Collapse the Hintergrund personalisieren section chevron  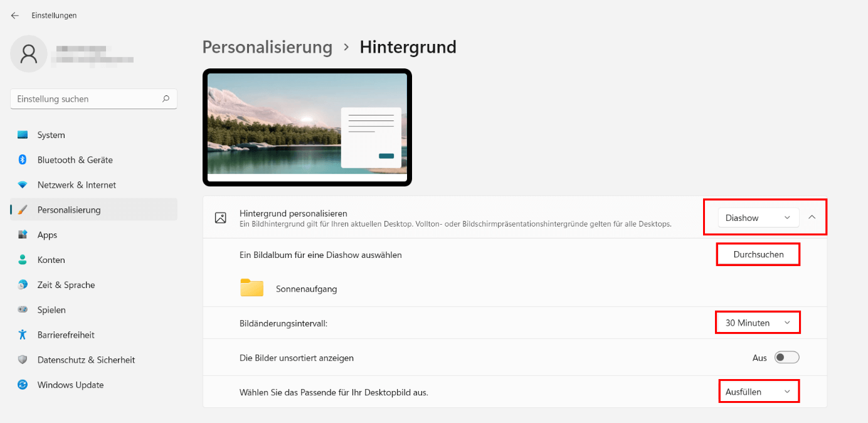(x=812, y=218)
